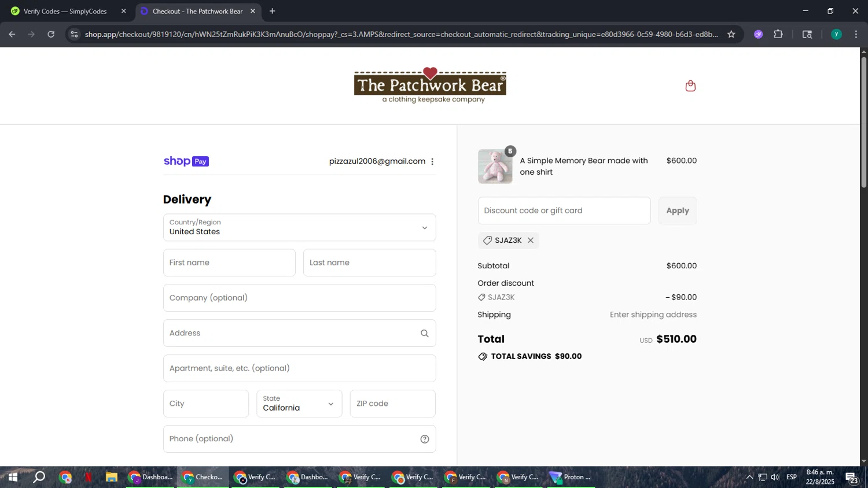Viewport: 868px width, 488px height.
Task: Focus the ZIP code field
Action: 393,404
